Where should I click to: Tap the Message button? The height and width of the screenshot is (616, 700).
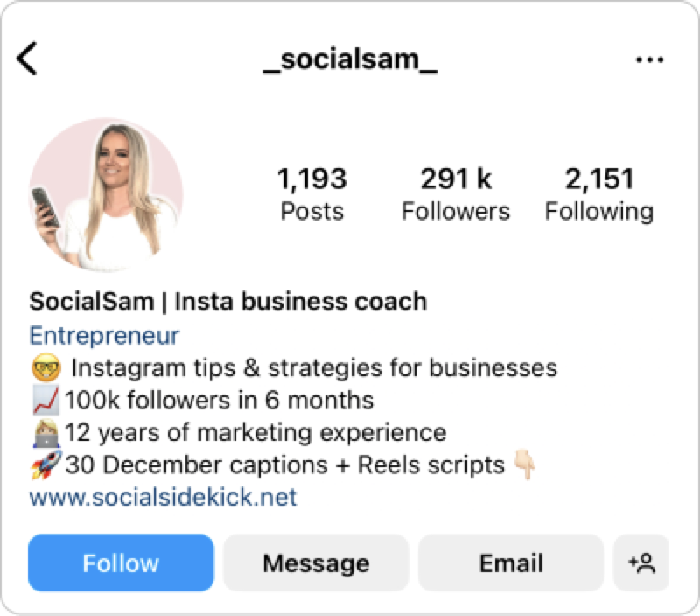click(316, 563)
